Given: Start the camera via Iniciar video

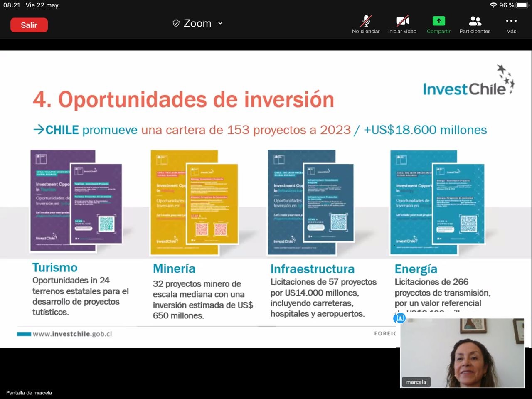Looking at the screenshot, I should tap(402, 25).
